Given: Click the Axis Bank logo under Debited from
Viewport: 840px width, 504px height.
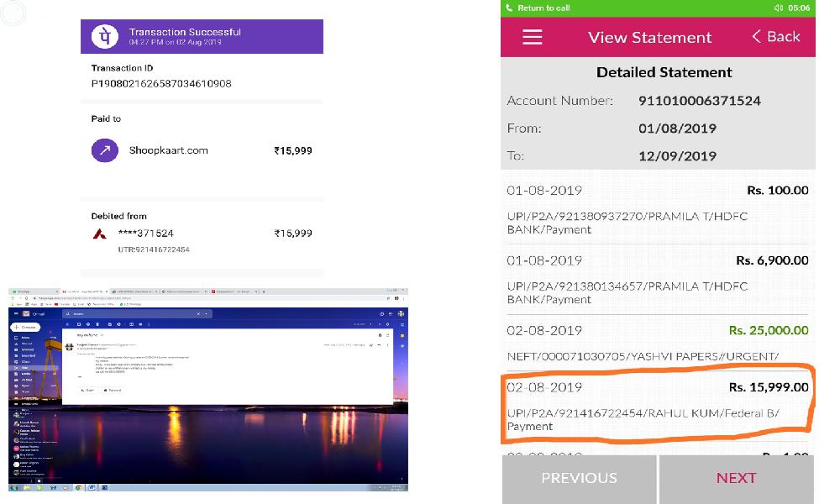Looking at the screenshot, I should click(x=100, y=234).
